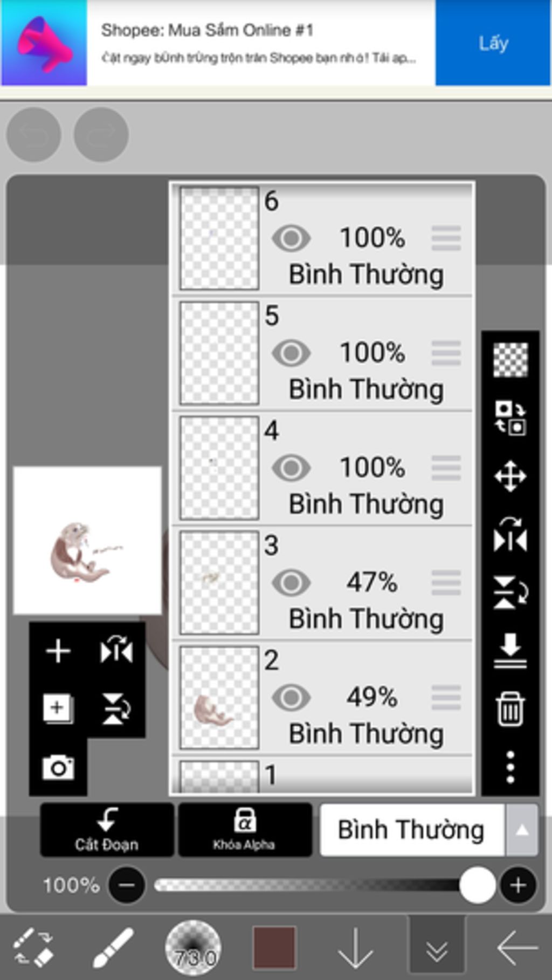Open the brown current color swatch
Image resolution: width=552 pixels, height=980 pixels.
274,947
